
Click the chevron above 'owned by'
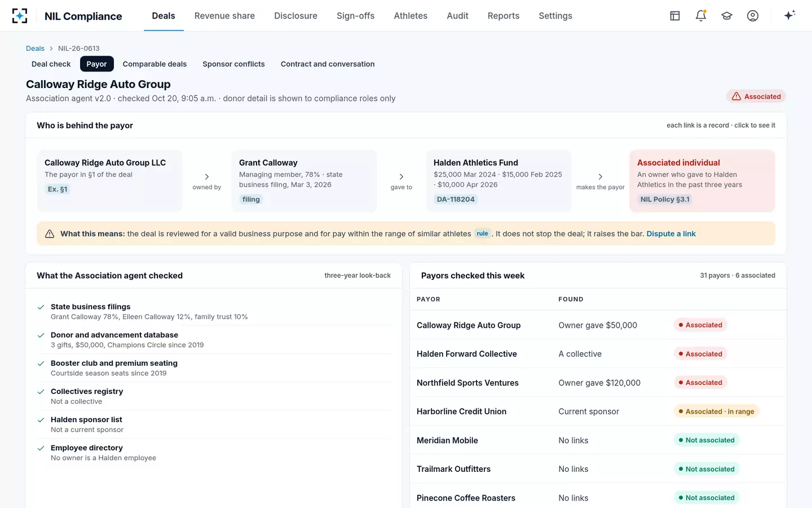[207, 177]
